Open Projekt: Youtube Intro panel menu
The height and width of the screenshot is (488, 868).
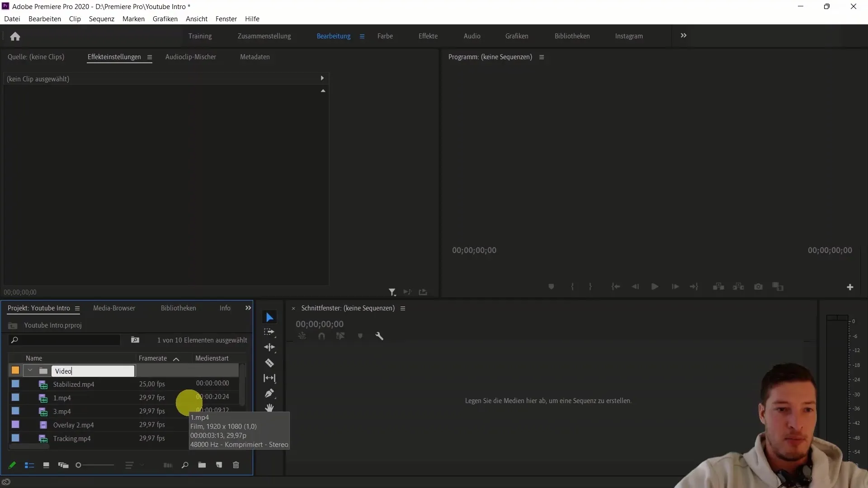tap(77, 309)
